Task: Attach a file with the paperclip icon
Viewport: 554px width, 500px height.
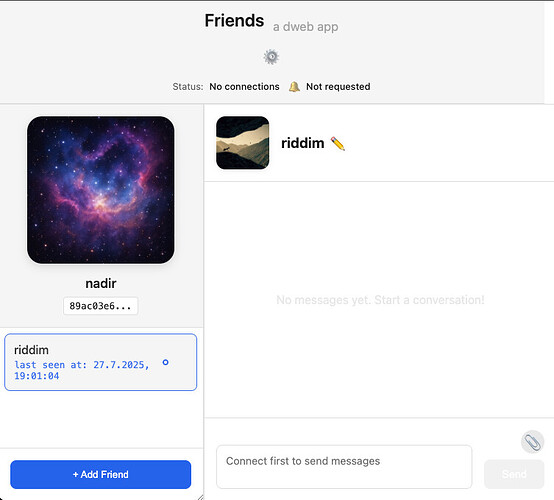Action: coord(532,442)
